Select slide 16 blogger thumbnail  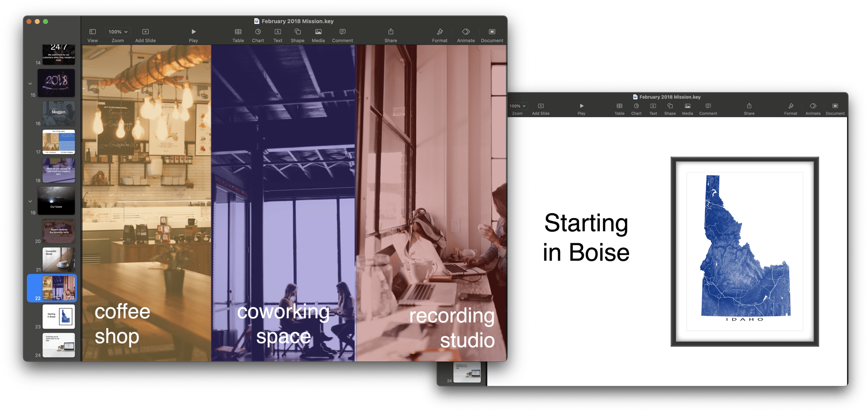point(59,113)
